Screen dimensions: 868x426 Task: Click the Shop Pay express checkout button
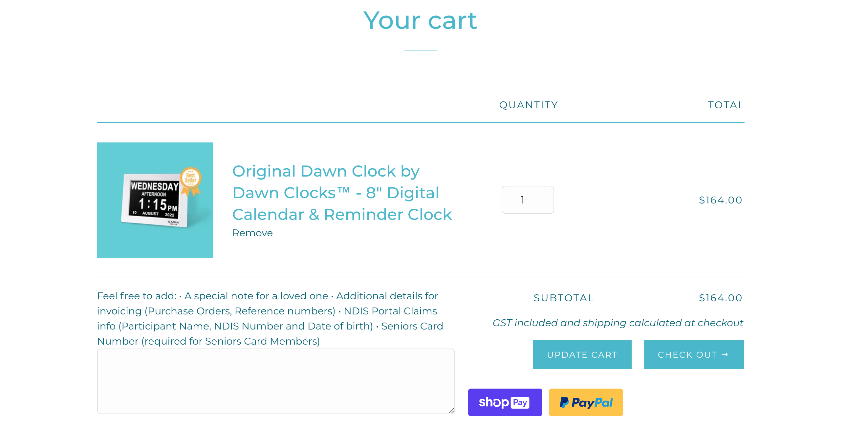tap(505, 402)
